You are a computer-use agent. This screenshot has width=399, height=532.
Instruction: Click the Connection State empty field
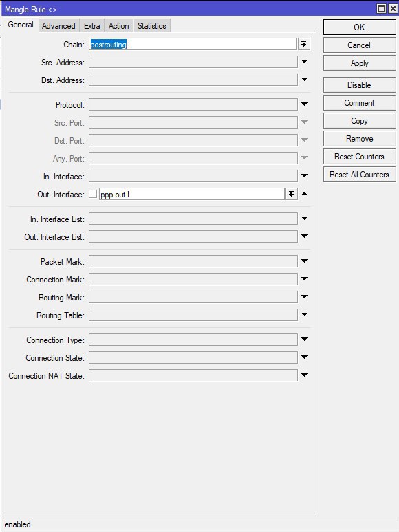[x=193, y=357]
